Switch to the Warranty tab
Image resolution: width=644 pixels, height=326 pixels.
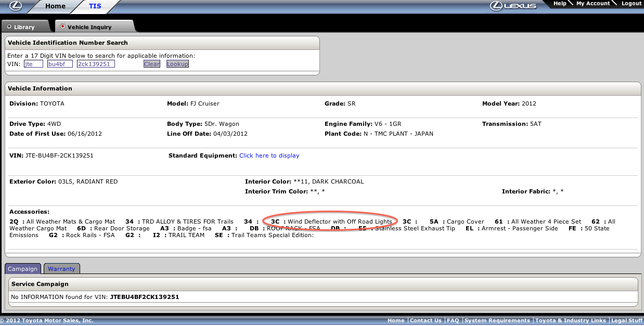pyautogui.click(x=61, y=269)
